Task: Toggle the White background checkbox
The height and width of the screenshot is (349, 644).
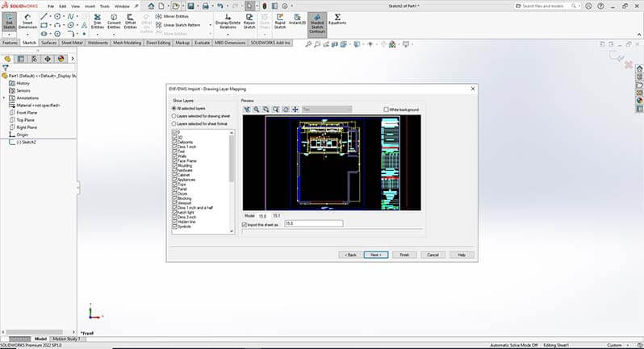Action: (x=386, y=110)
